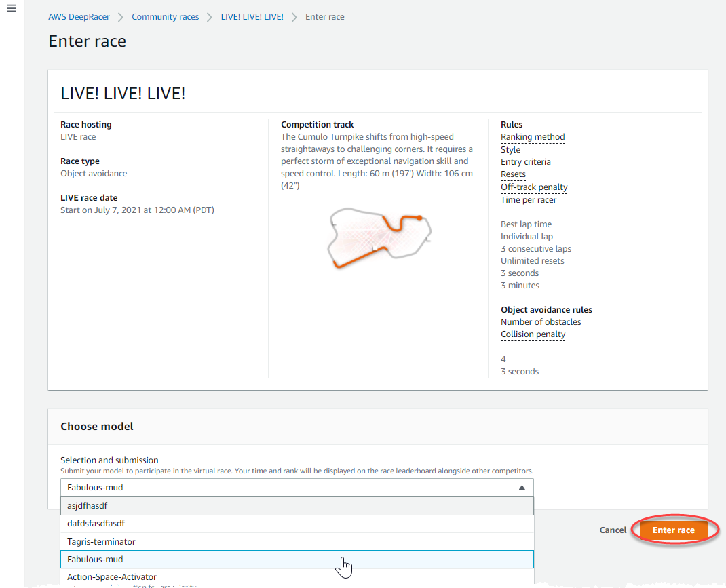Collapse the model selection dropdown arrow
726x588 pixels.
522,487
